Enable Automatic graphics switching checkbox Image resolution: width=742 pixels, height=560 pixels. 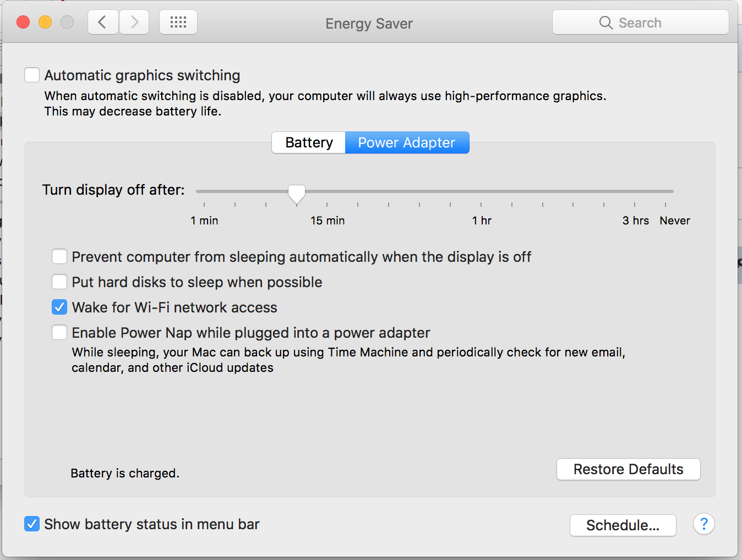(32, 75)
